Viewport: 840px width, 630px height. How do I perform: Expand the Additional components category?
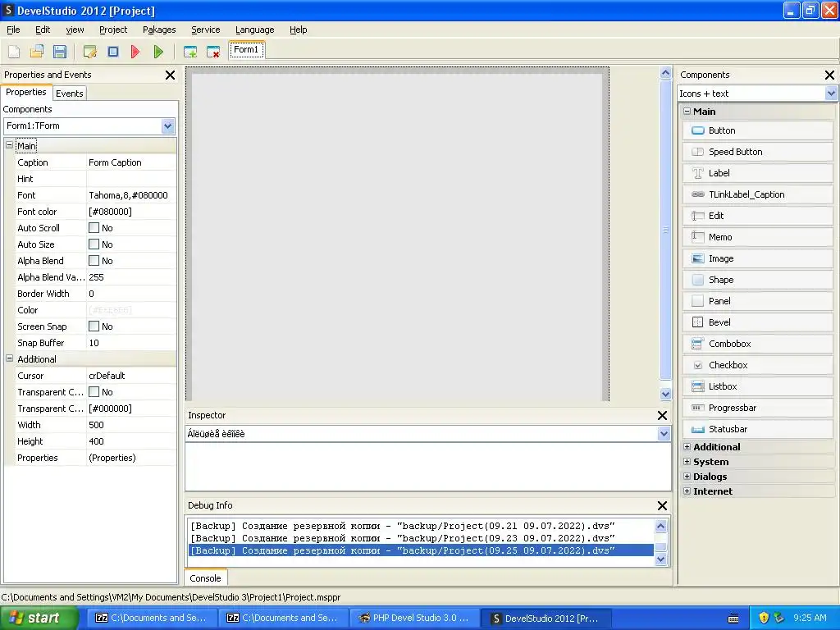(687, 447)
